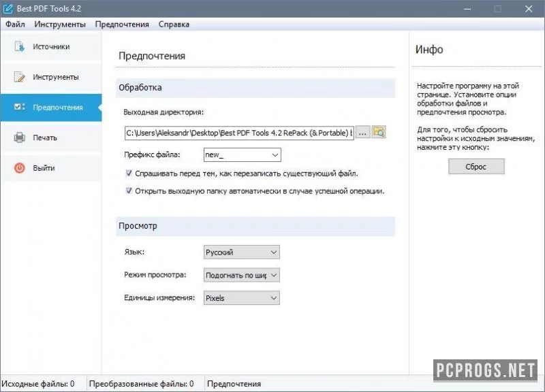Screen dimensions: 545x392
Task: Click the Печать printer icon
Action: (20, 137)
